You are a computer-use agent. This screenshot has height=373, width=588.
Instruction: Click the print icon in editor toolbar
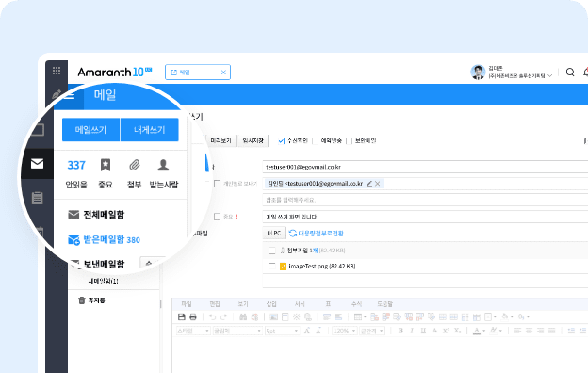point(193,317)
